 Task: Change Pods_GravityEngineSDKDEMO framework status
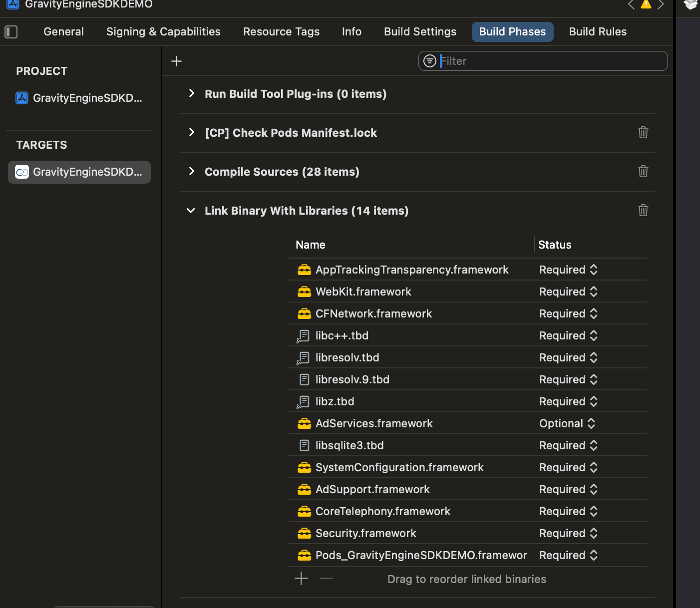(568, 556)
